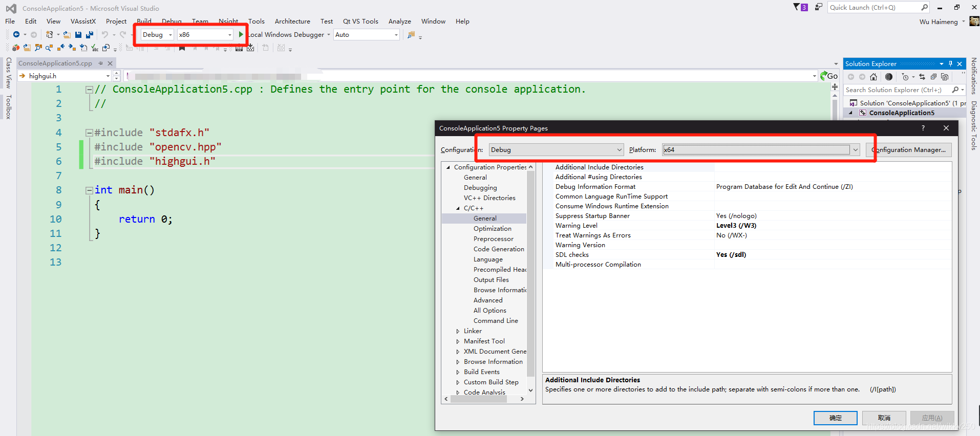Open the notifications flag icon with badge 3
The width and height of the screenshot is (980, 436).
800,7
